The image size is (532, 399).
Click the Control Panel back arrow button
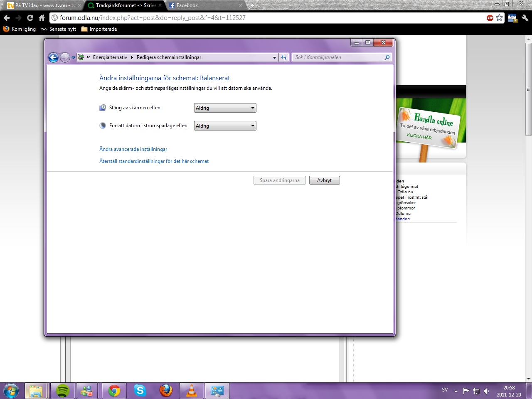[53, 57]
